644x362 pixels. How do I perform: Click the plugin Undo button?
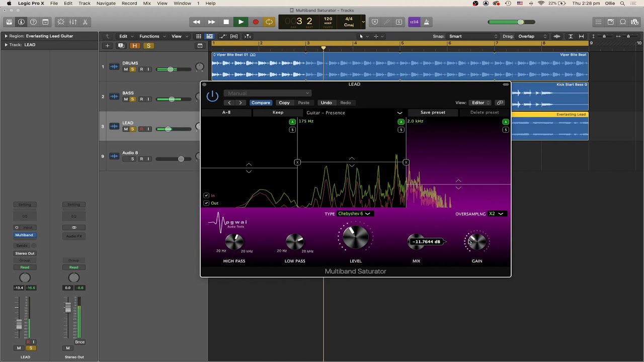[327, 103]
